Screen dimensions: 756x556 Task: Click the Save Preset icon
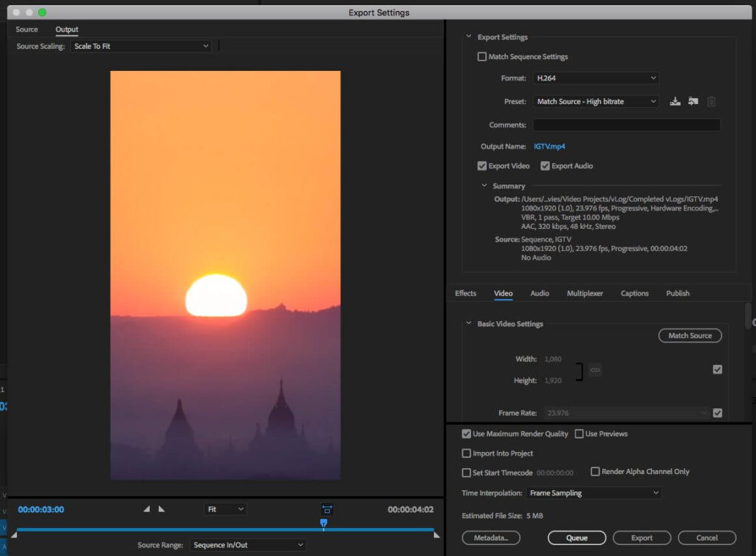click(675, 102)
